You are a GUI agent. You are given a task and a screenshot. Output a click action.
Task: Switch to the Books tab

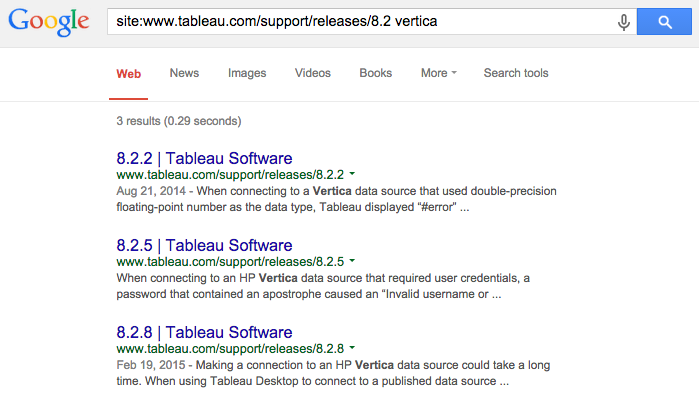376,74
